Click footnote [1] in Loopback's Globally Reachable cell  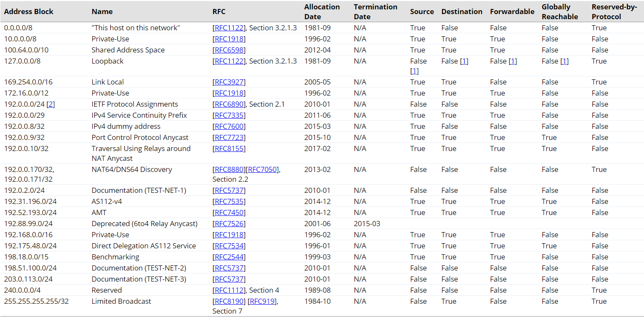pos(564,61)
